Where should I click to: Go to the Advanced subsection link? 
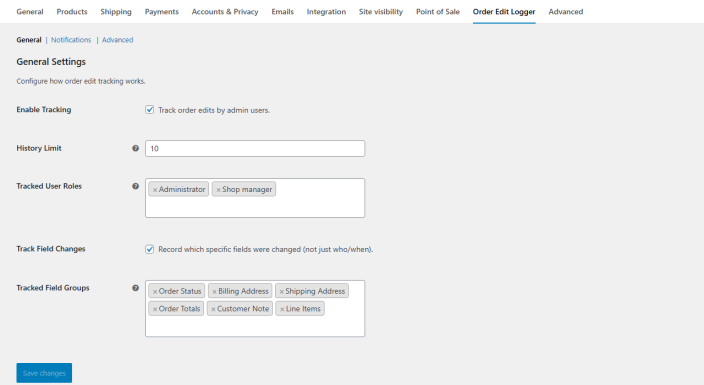(x=118, y=40)
